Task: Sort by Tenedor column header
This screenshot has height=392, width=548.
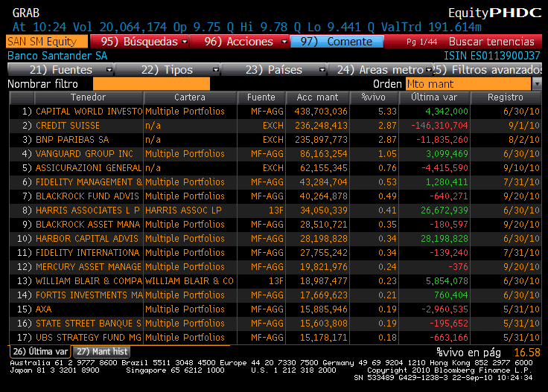Action: click(x=88, y=97)
